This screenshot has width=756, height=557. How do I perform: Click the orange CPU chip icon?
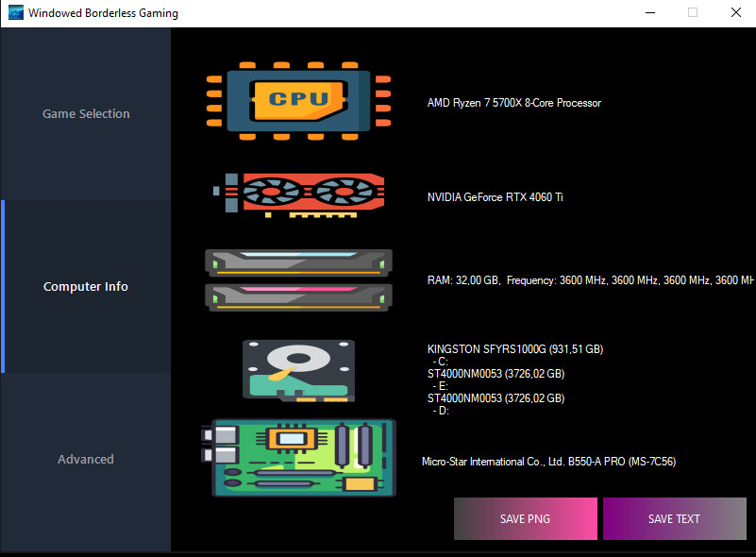(299, 100)
